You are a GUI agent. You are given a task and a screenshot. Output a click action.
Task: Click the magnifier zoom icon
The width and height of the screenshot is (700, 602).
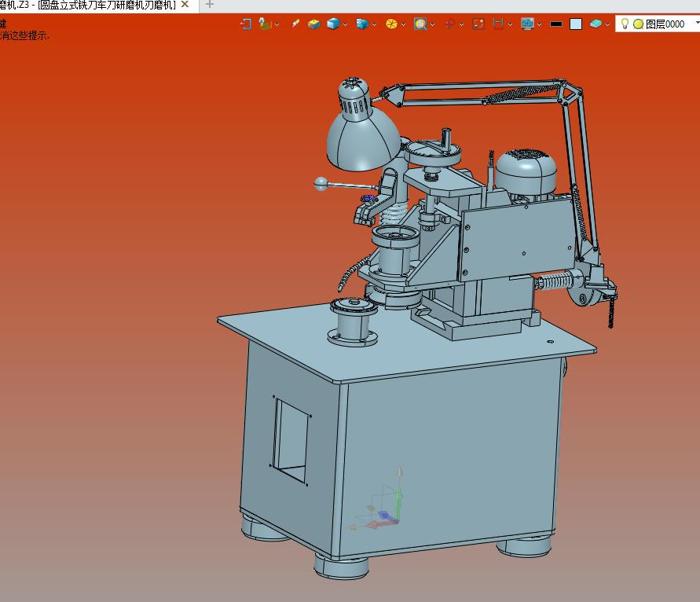[x=420, y=24]
